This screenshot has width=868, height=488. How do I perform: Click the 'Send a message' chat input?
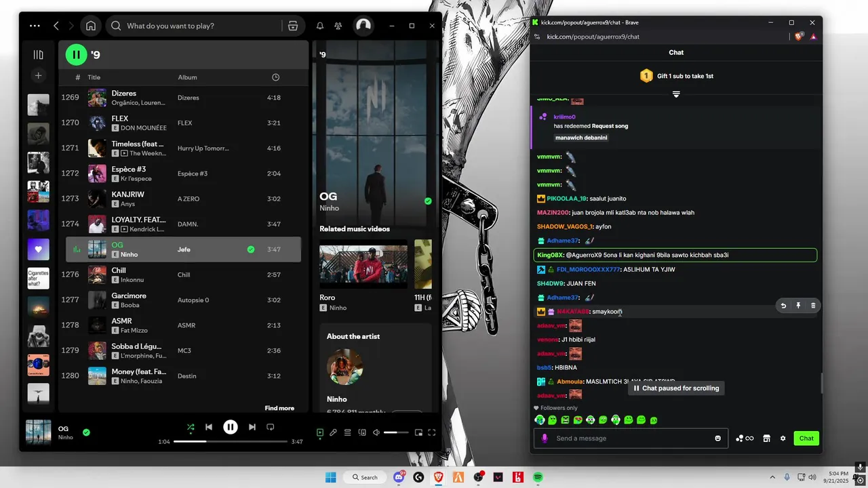[x=632, y=439]
